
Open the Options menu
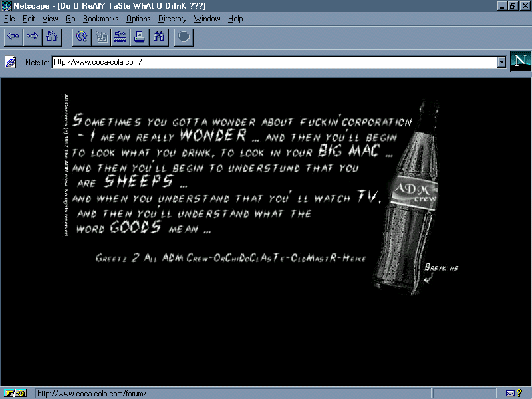(138, 19)
